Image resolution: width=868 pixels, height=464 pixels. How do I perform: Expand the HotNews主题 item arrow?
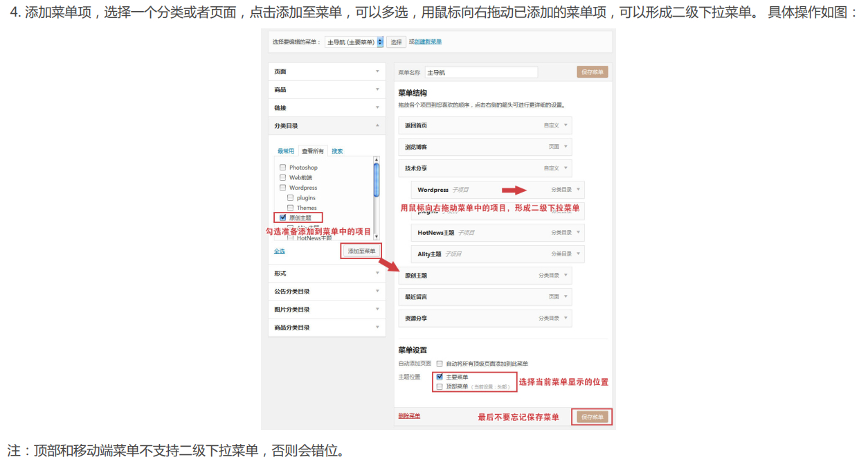tap(578, 233)
